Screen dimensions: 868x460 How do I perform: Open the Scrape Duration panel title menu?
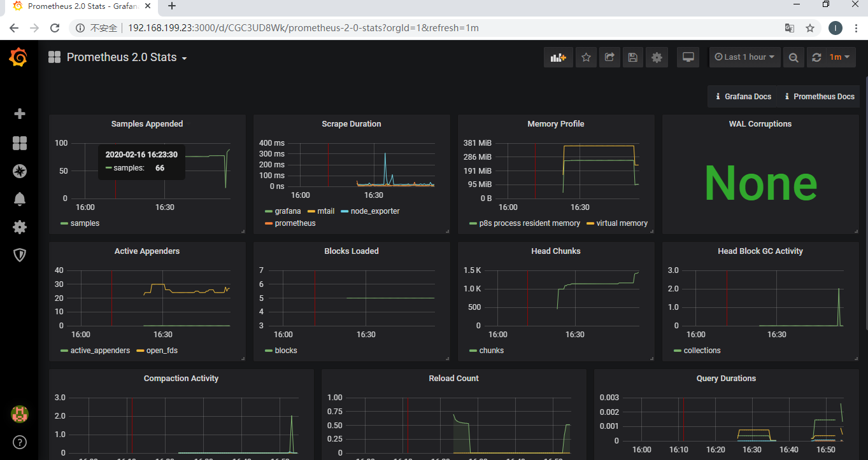352,124
